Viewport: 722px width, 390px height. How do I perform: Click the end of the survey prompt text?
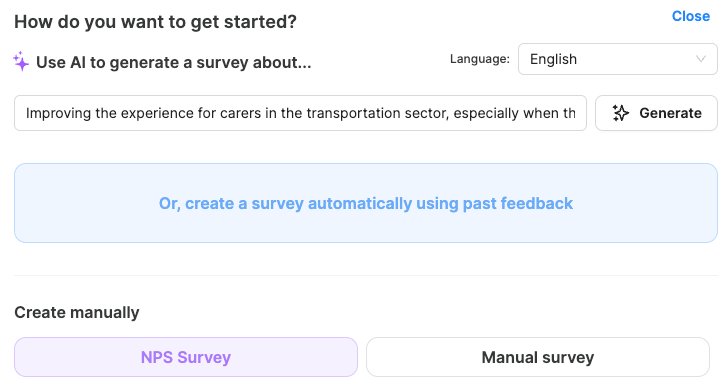[575, 113]
